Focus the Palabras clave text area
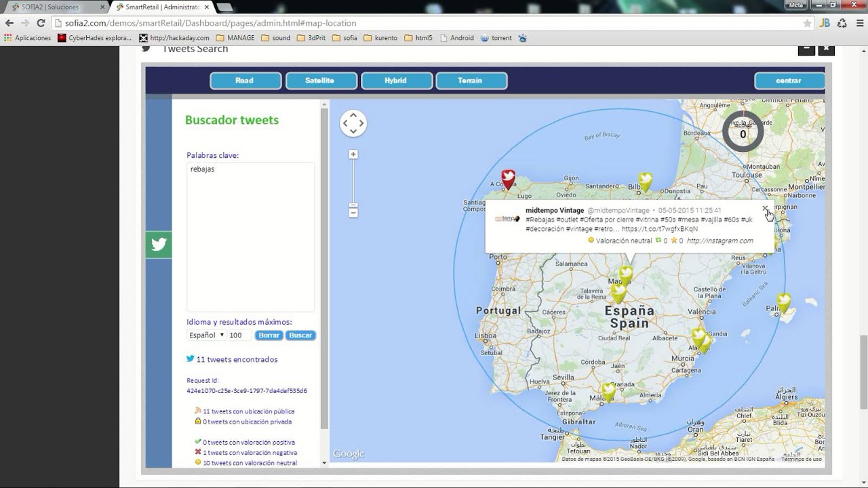Screen dimensions: 868x488 (x=250, y=237)
